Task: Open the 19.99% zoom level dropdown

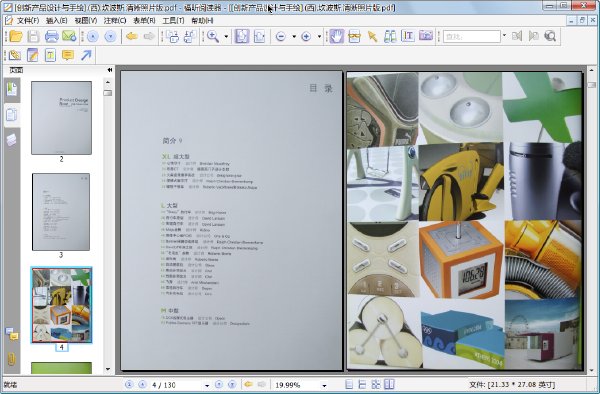Action: pos(324,385)
